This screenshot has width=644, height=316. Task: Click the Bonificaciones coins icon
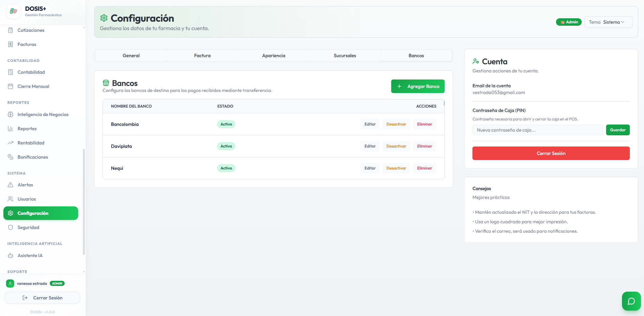point(10,157)
